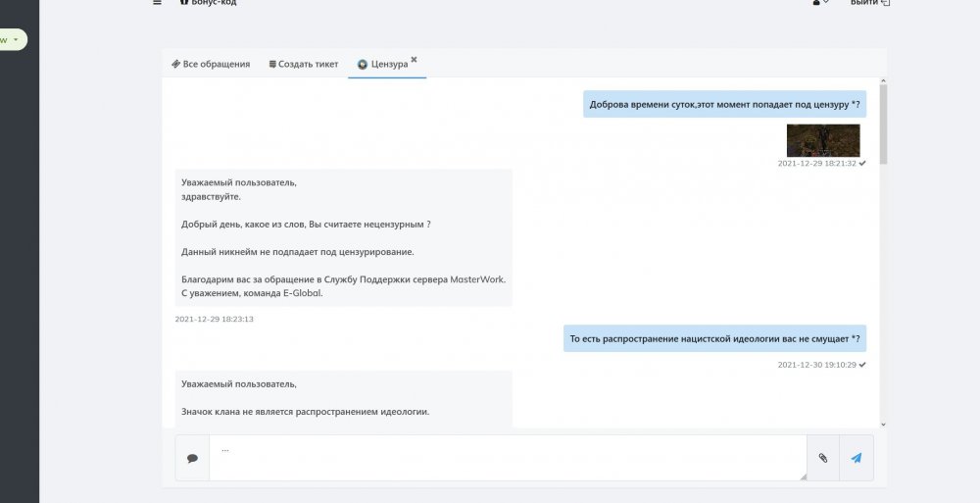This screenshot has width=980, height=503.
Task: Click the message about нацистской идеологии
Action: coord(714,338)
